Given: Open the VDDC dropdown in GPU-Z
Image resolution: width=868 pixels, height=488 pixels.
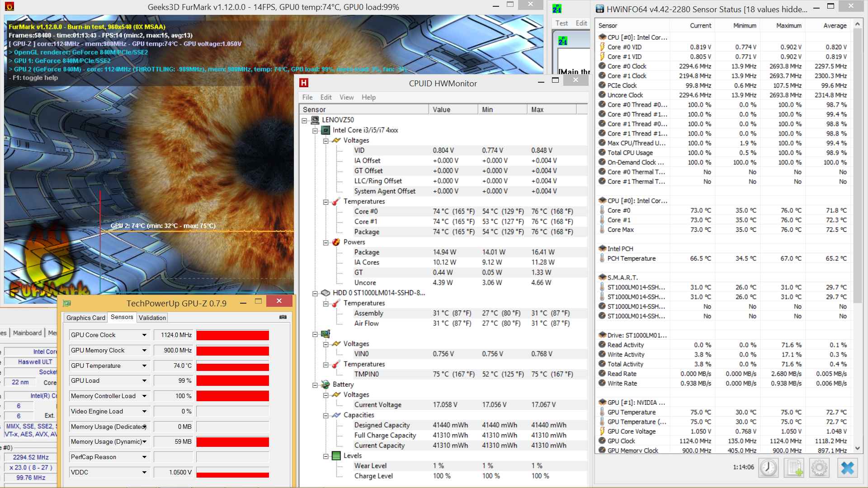Looking at the screenshot, I should click(x=144, y=472).
